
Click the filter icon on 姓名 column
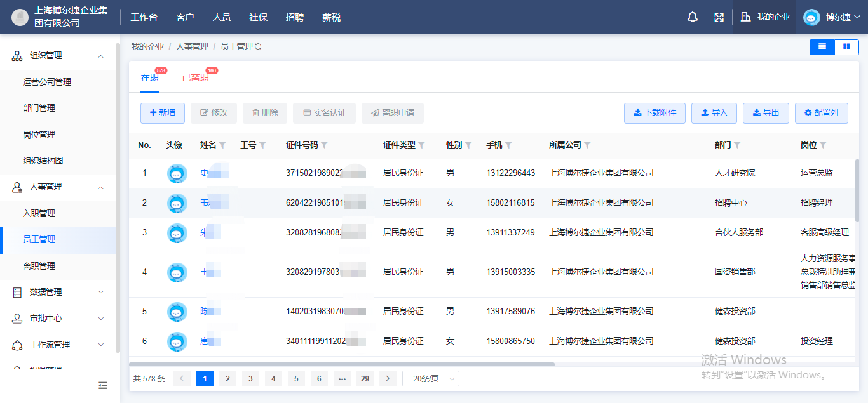222,145
